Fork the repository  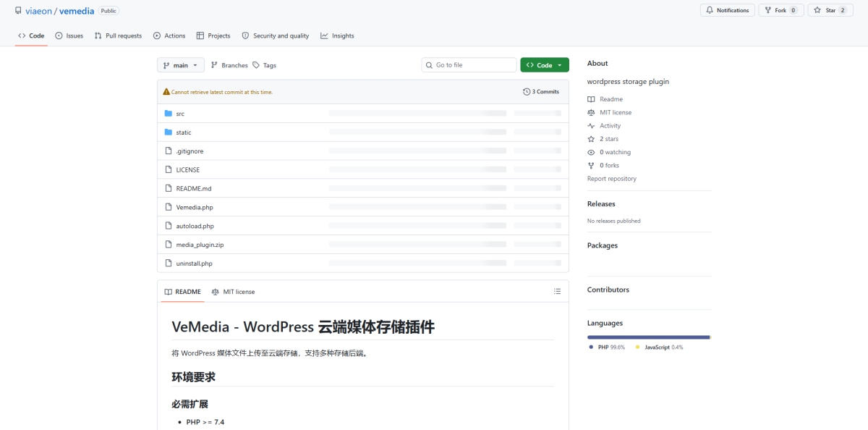(780, 10)
